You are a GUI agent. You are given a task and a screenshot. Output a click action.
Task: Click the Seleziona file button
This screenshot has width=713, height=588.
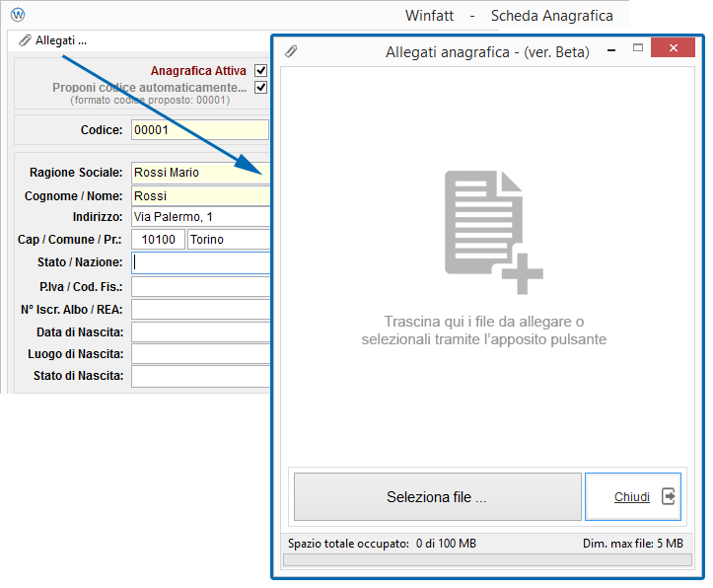coord(438,496)
